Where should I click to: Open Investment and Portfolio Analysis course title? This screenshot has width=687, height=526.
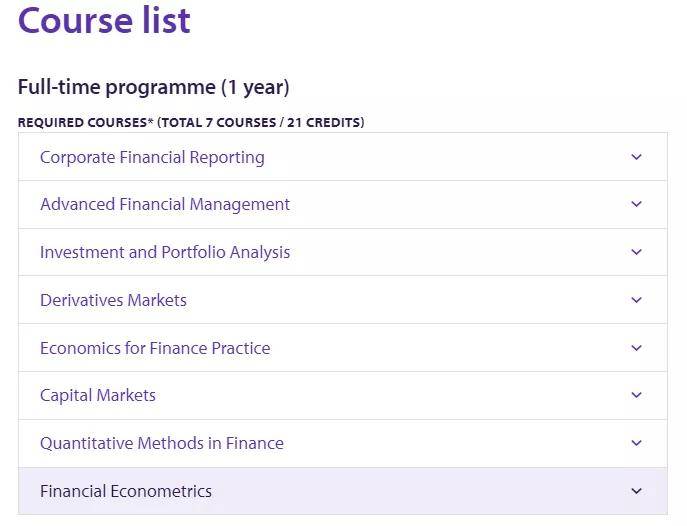tap(165, 252)
